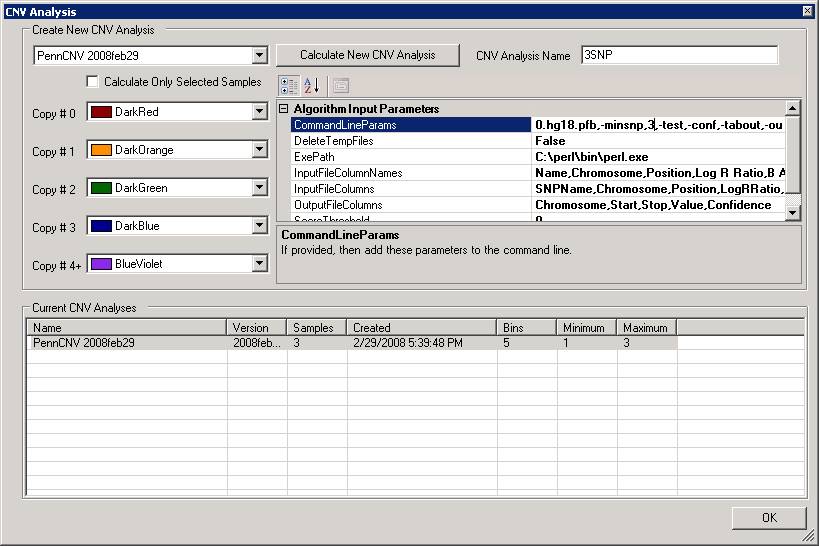Click the Version column header
Viewport: 819px width, 546px height.
(256, 328)
